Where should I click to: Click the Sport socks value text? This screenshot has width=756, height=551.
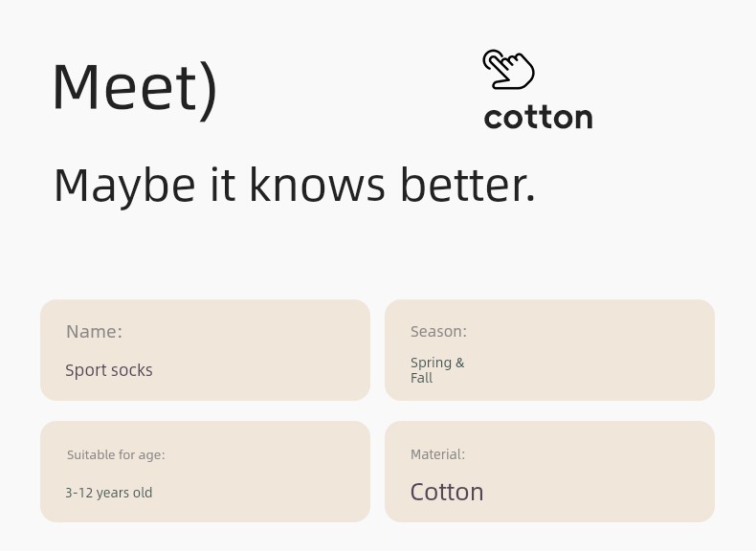point(109,370)
